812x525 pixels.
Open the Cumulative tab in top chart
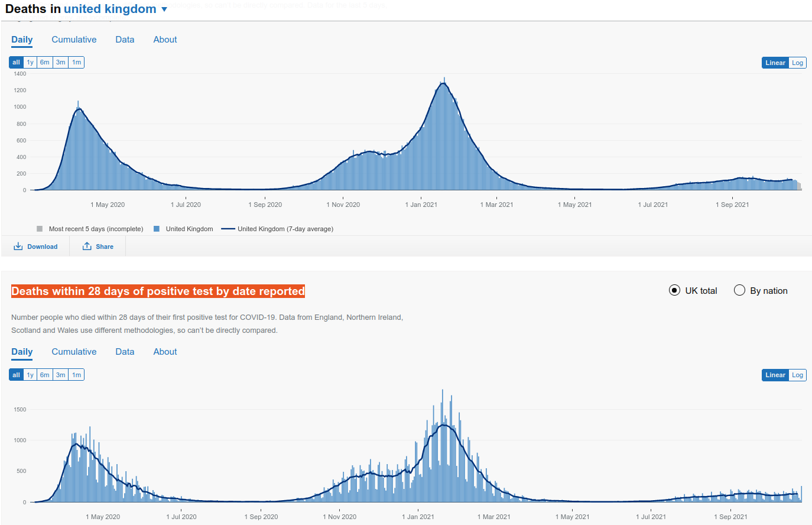[74, 40]
